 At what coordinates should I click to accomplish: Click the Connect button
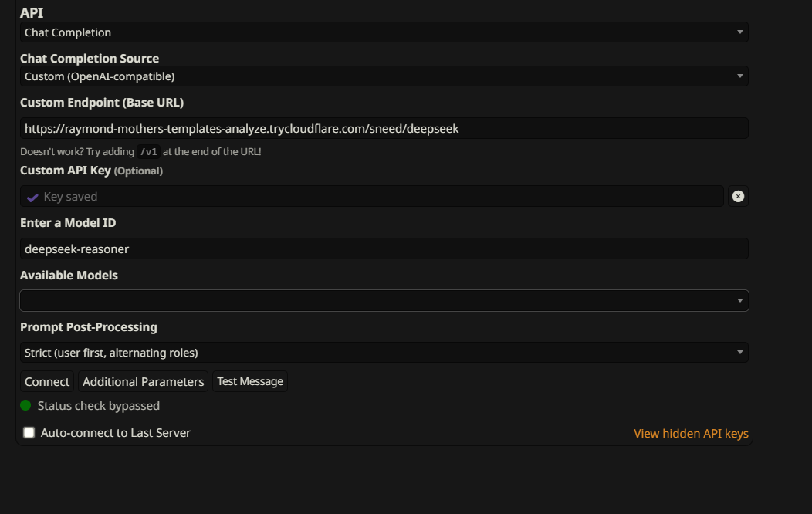(x=47, y=381)
